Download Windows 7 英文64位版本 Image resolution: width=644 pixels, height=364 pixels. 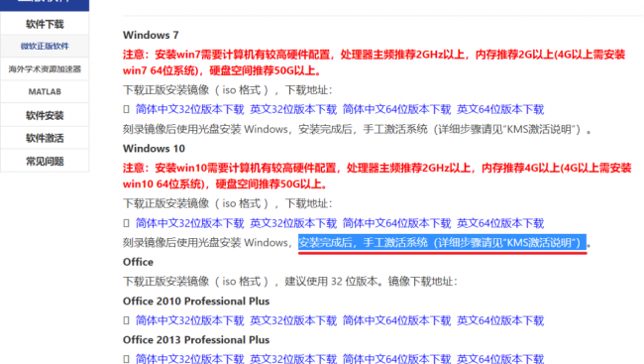[x=500, y=109]
